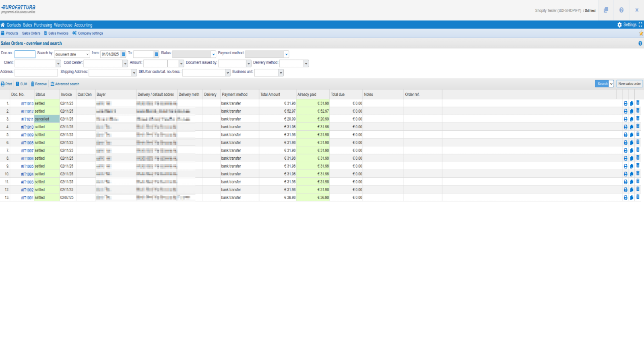Viewport: 644px width, 362px height.
Task: Sort by the Status column header
Action: (x=47, y=95)
